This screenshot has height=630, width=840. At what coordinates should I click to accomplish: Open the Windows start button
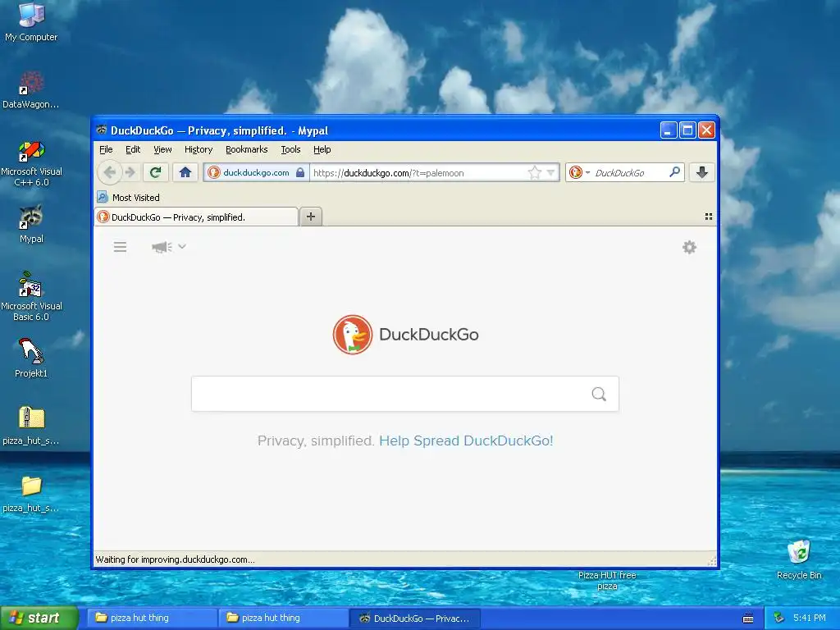click(x=39, y=618)
